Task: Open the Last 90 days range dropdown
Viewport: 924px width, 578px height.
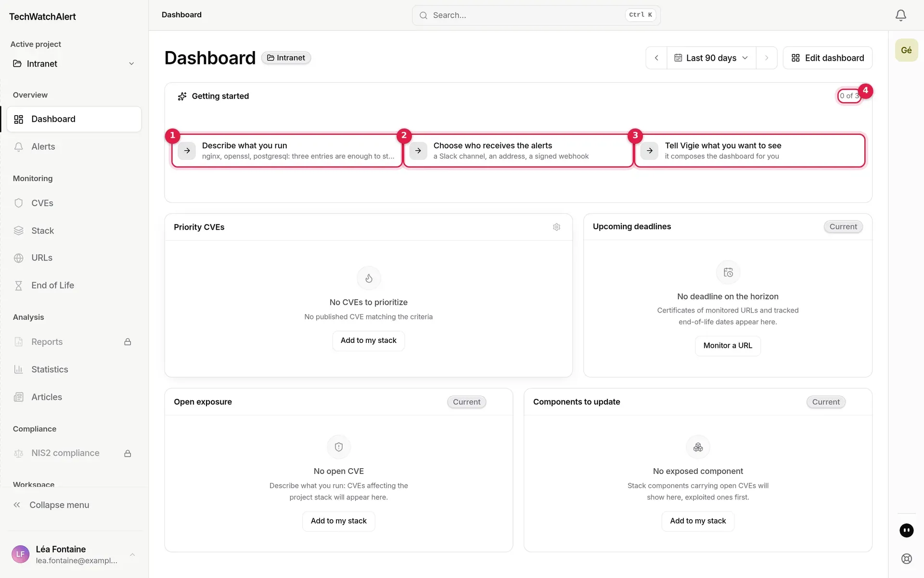Action: [711, 58]
